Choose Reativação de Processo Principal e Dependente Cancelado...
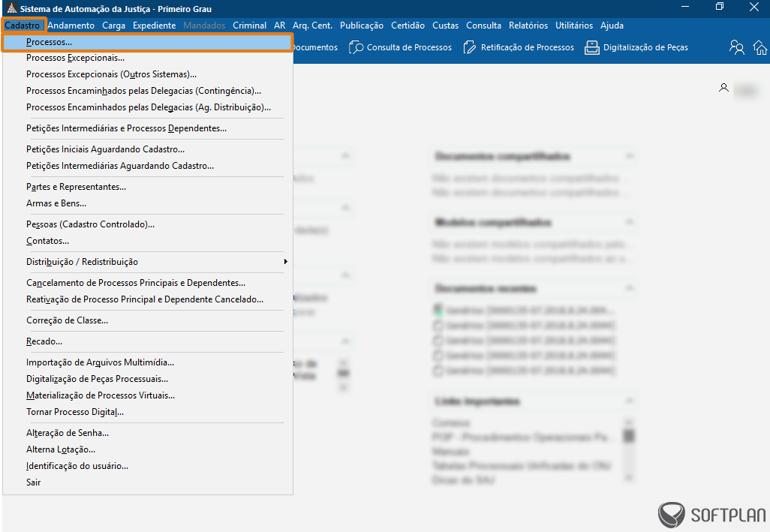770x532 pixels. (147, 299)
